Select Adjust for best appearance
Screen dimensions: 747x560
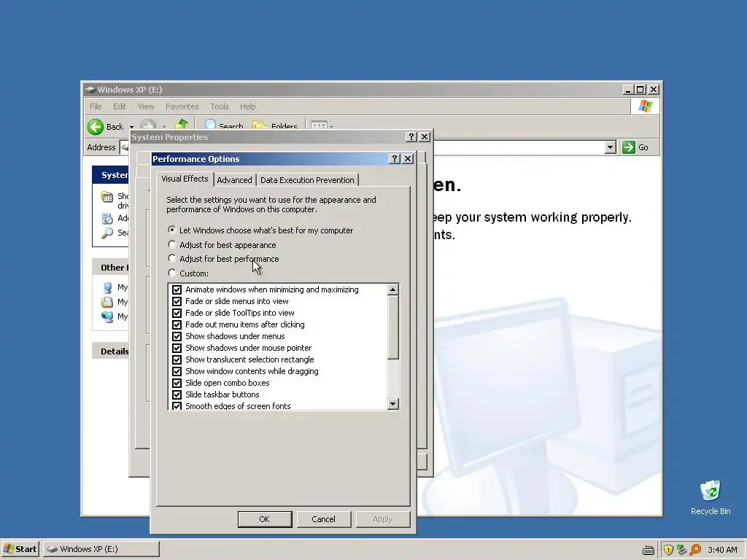172,244
